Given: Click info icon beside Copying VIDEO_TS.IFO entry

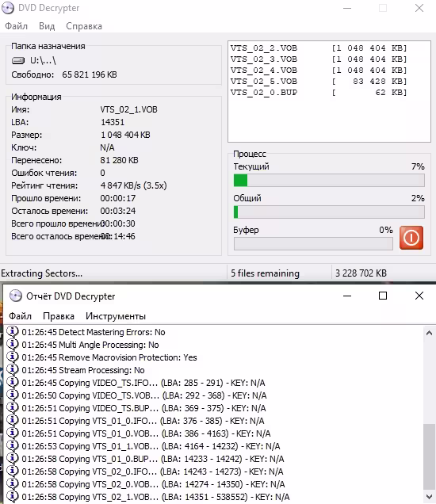Looking at the screenshot, I should [12, 383].
